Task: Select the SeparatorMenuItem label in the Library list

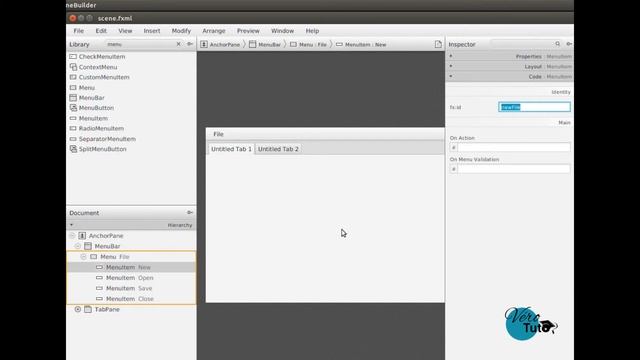Action: [107, 139]
